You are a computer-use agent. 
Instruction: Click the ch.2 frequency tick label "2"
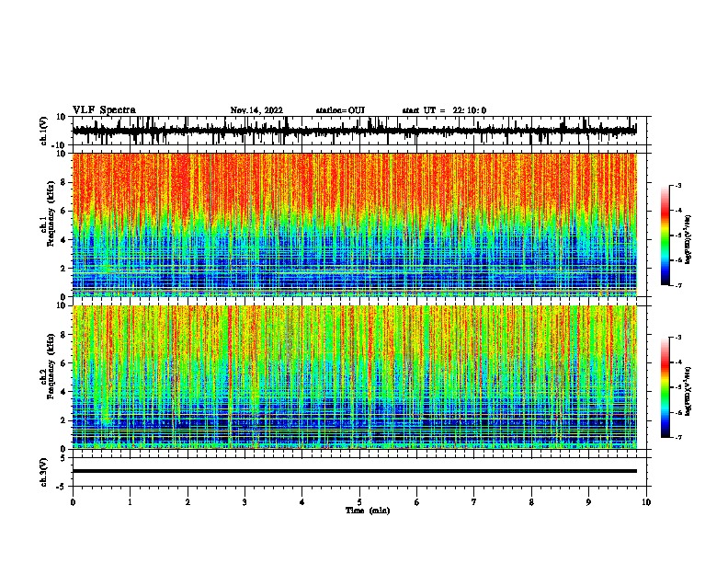[63, 420]
